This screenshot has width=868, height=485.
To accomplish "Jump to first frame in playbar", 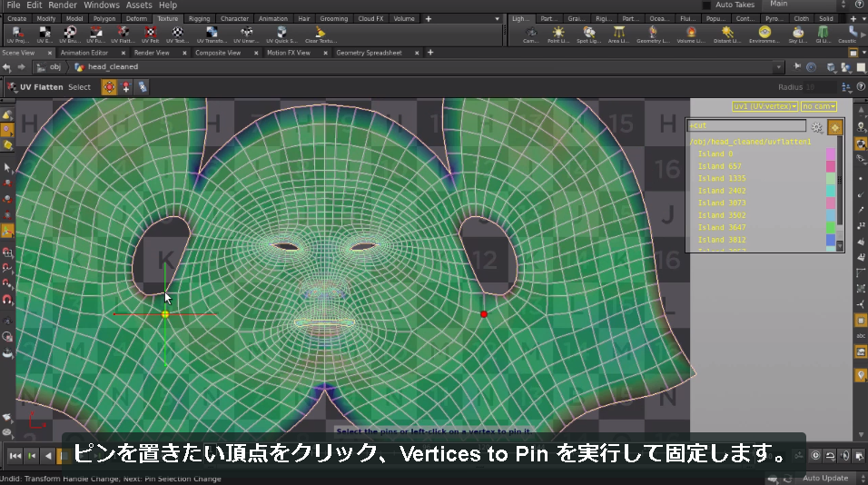I will pyautogui.click(x=15, y=456).
